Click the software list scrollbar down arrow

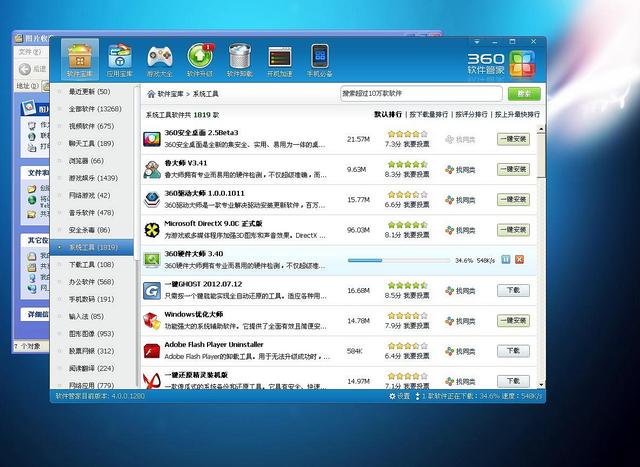(x=541, y=385)
